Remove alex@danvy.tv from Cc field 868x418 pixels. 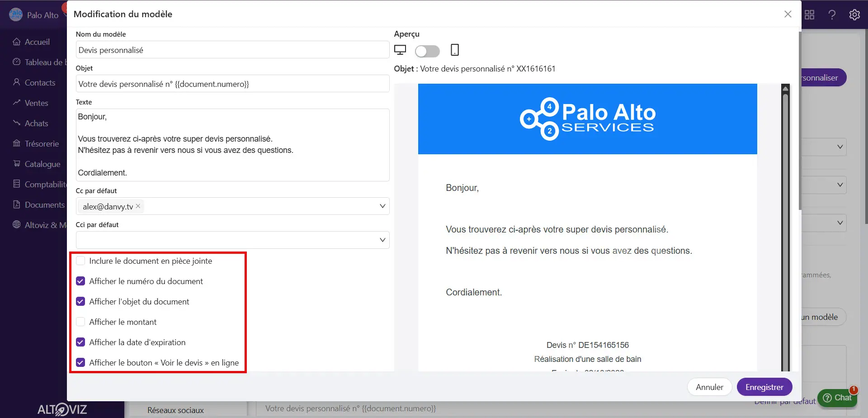tap(138, 206)
